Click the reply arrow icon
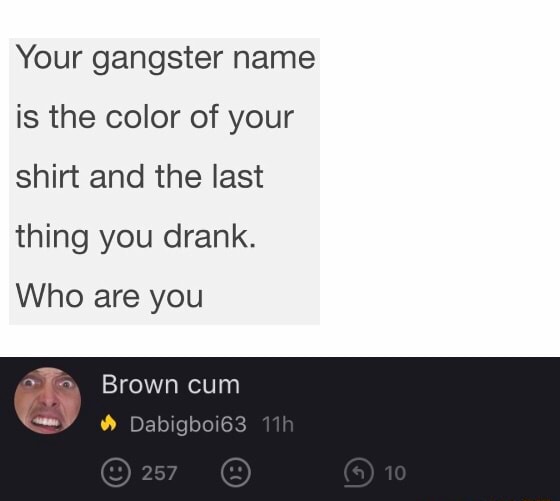 click(359, 473)
